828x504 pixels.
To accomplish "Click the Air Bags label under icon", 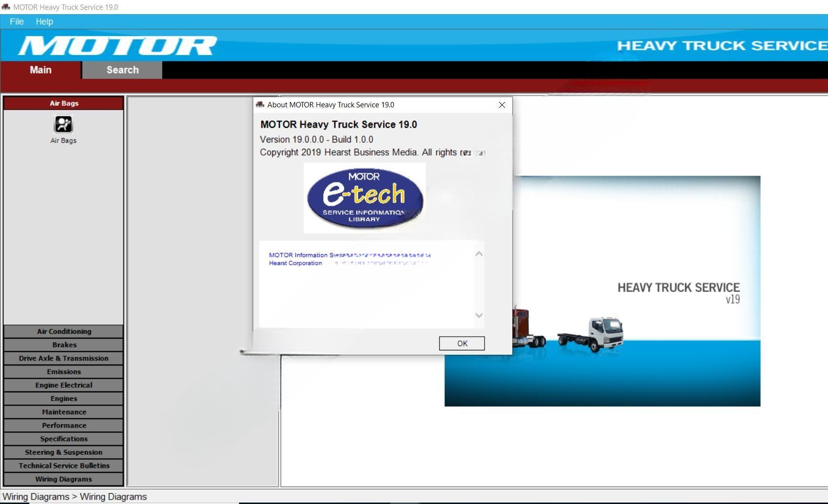I will (x=63, y=141).
